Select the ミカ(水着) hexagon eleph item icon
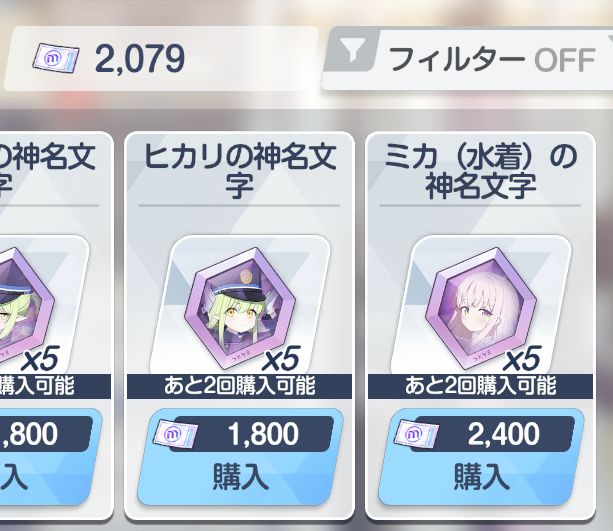Viewport: 613px width, 531px height. [x=481, y=308]
